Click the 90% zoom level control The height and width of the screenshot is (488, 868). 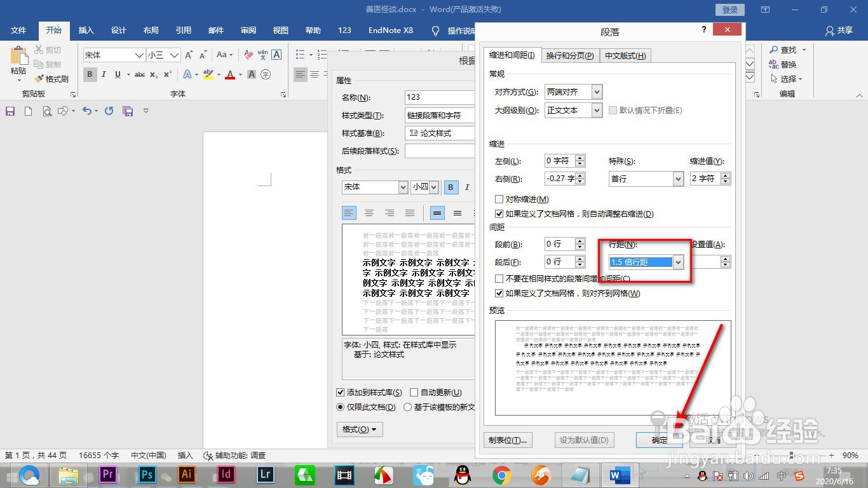(x=852, y=456)
